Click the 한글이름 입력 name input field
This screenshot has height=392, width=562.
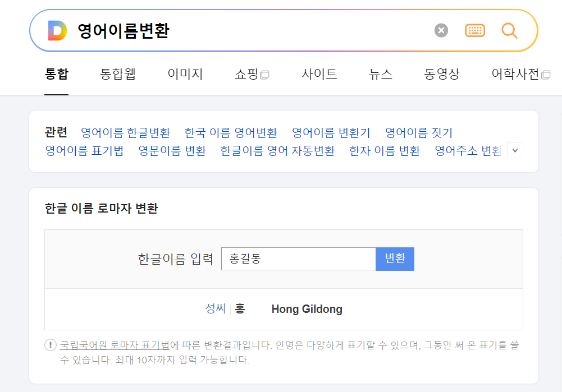(x=298, y=259)
